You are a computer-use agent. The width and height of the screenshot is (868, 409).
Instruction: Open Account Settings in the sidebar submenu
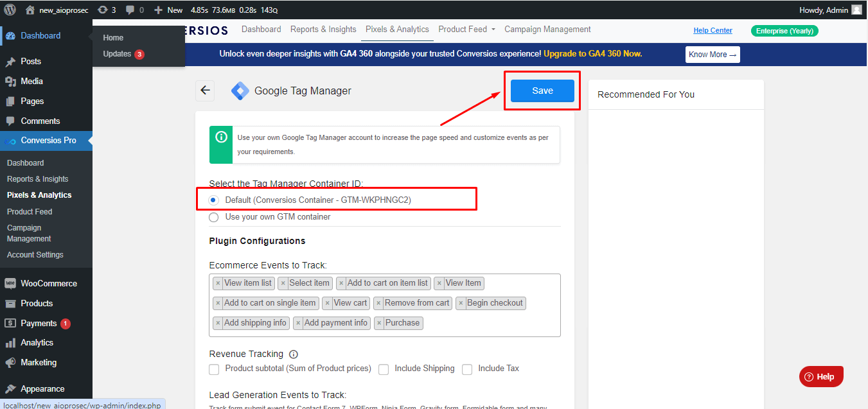pos(35,255)
